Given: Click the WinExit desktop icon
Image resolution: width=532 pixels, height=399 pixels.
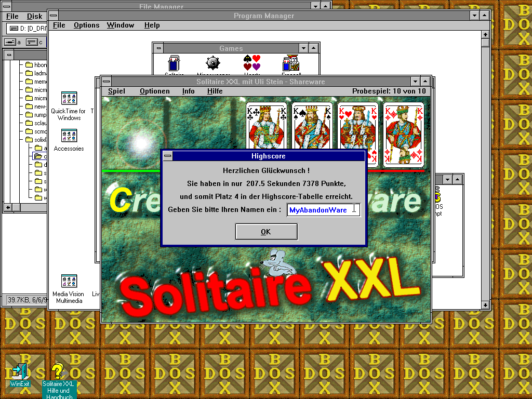Looking at the screenshot, I should tap(20, 375).
